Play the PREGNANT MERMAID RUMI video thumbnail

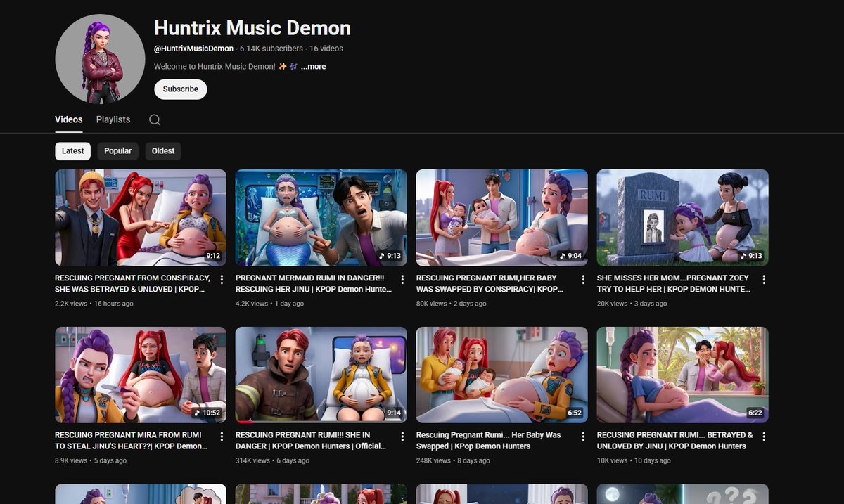pos(321,217)
